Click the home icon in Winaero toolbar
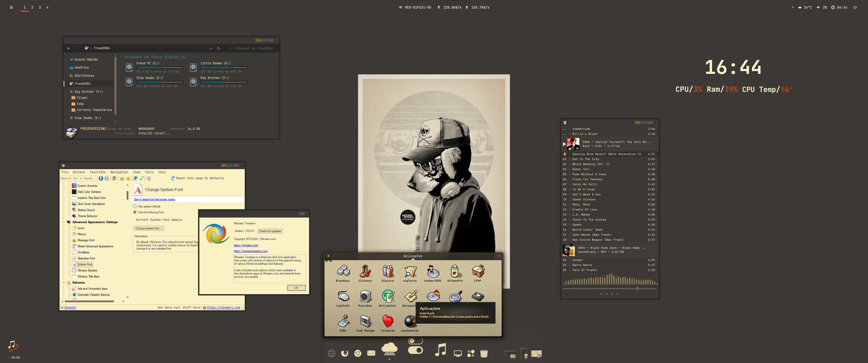This screenshot has width=868, height=363. tap(114, 178)
